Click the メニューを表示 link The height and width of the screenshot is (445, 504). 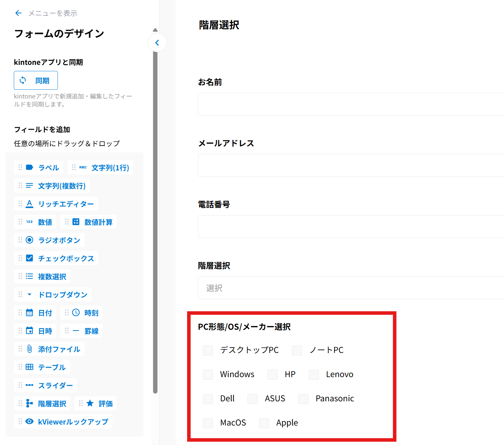(x=53, y=13)
